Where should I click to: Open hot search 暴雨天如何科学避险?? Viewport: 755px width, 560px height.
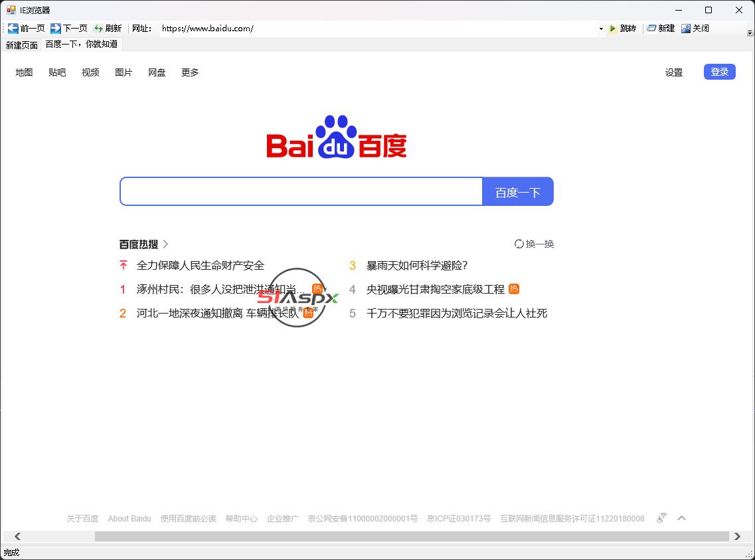click(417, 265)
